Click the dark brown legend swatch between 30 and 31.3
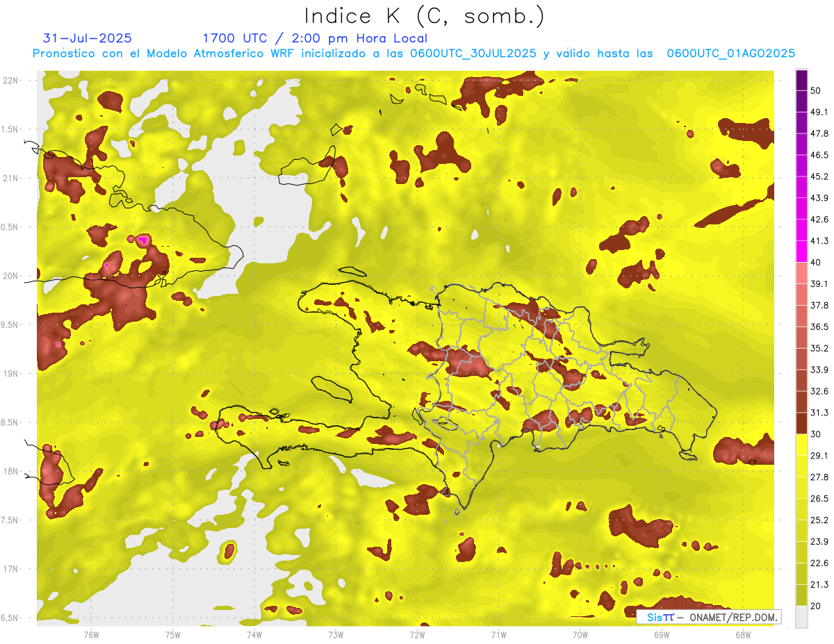Viewport: 834px width, 644px height. (x=801, y=424)
